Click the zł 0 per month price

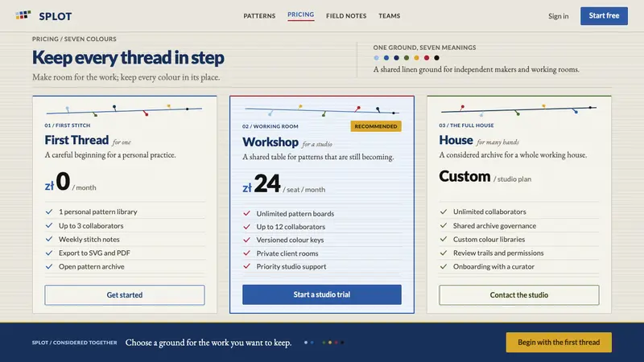click(70, 182)
